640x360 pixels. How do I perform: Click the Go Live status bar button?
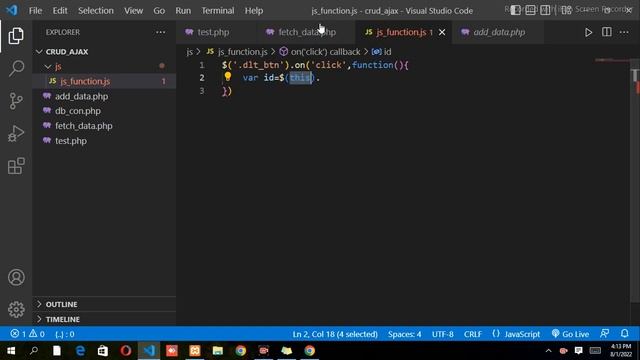570,334
